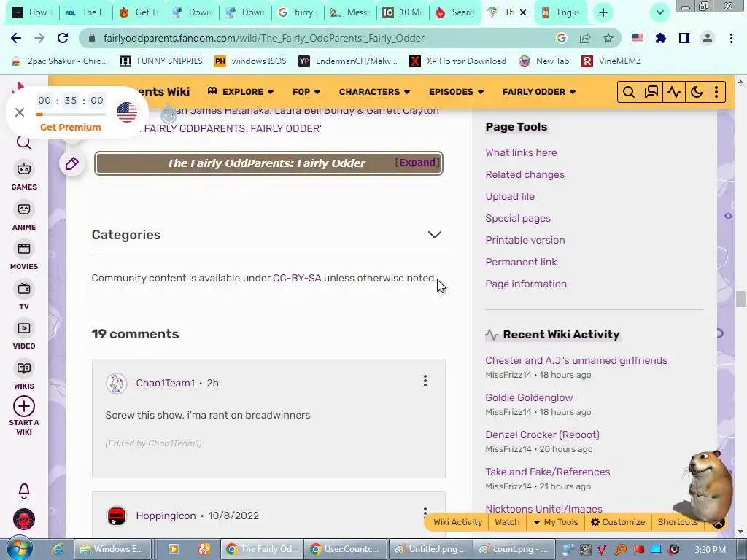Screen dimensions: 747x560
Task: Open a new browser tab with plus
Action: (x=603, y=12)
